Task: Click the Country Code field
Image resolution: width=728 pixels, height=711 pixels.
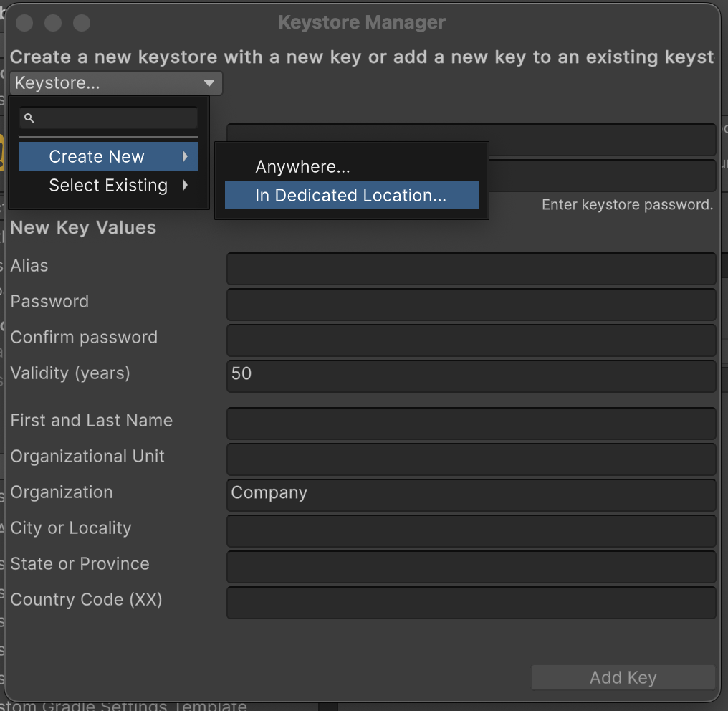Action: [x=471, y=603]
